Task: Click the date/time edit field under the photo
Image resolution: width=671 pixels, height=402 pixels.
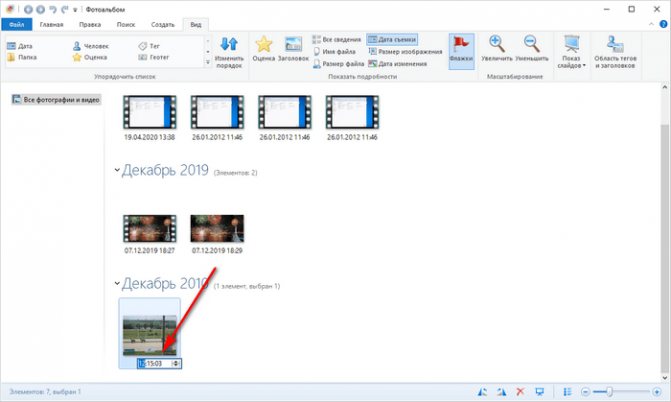Action: tap(159, 363)
